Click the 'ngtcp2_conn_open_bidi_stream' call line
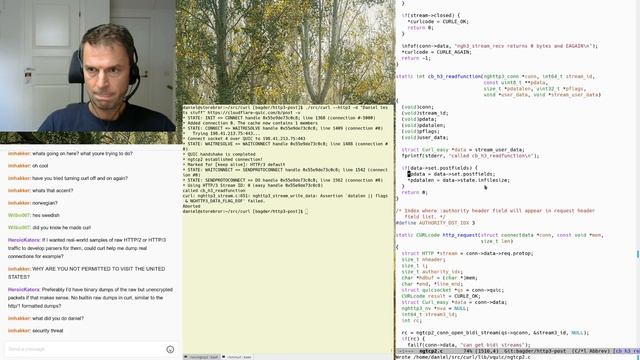 [495, 333]
